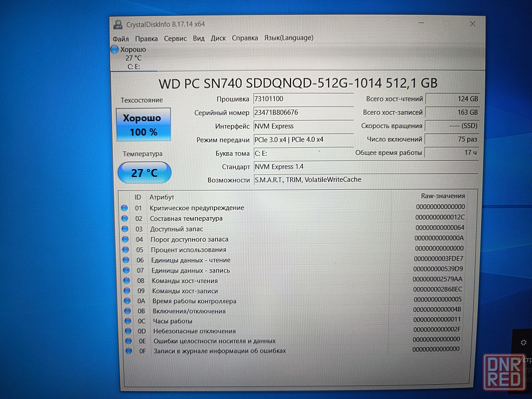This screenshot has width=532, height=399.
Task: Click the gear icon at right screen edge
Action: [523, 343]
